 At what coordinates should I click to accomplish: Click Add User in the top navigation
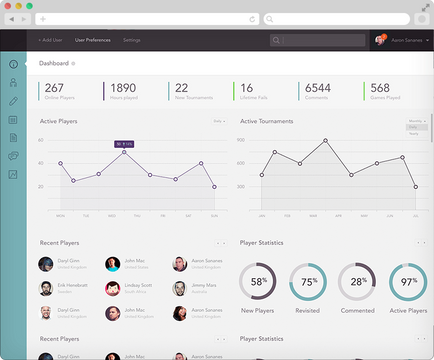[x=50, y=40]
